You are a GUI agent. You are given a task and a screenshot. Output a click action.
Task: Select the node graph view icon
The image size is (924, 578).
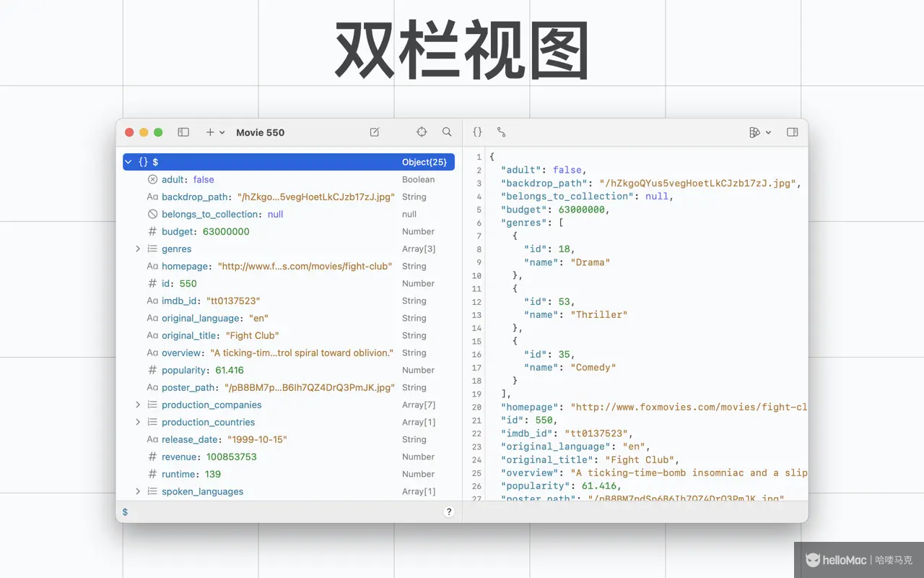pyautogui.click(x=501, y=132)
